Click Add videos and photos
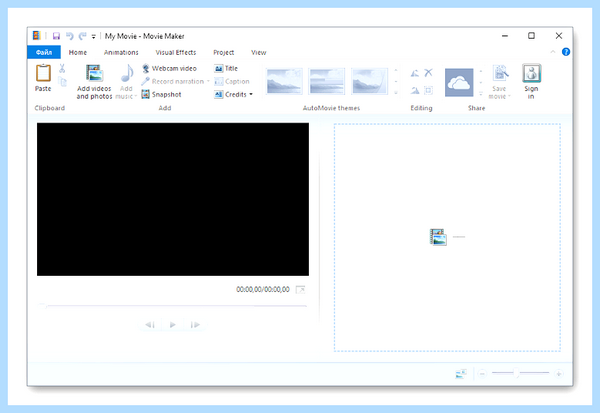This screenshot has height=413, width=600. pyautogui.click(x=94, y=82)
